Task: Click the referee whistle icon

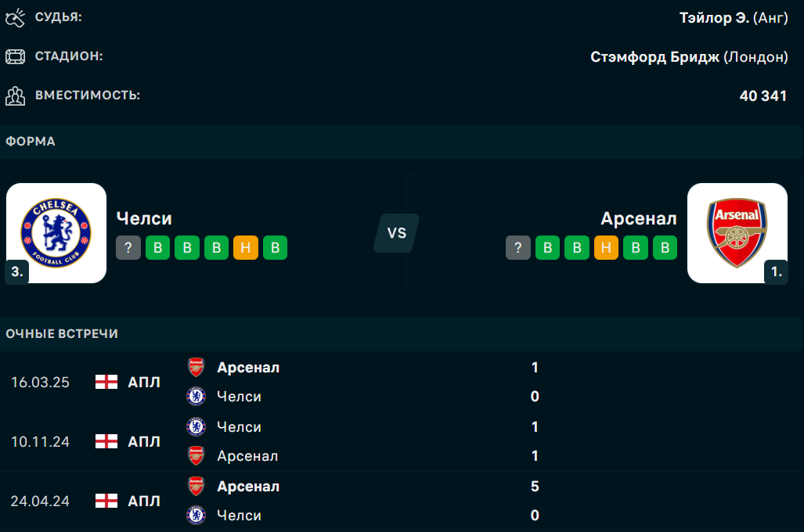Action: point(15,18)
